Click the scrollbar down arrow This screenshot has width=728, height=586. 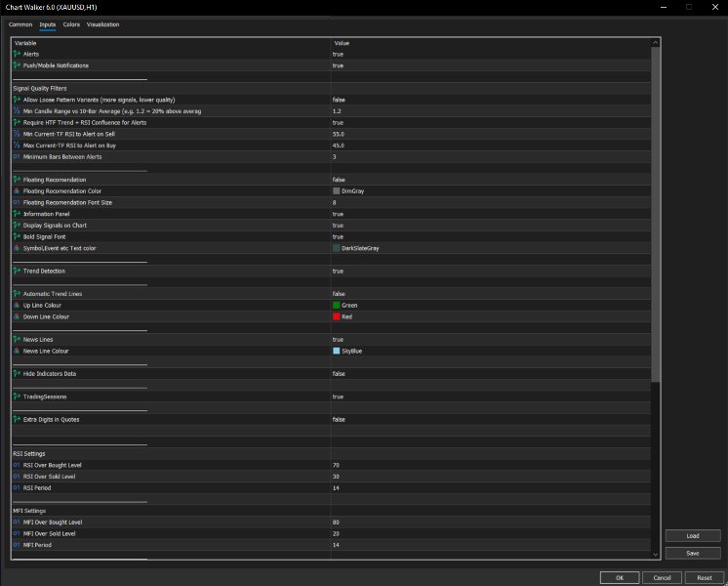pyautogui.click(x=655, y=554)
